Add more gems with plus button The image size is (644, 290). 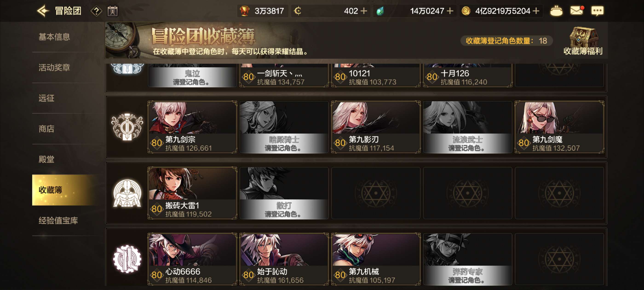tap(450, 11)
